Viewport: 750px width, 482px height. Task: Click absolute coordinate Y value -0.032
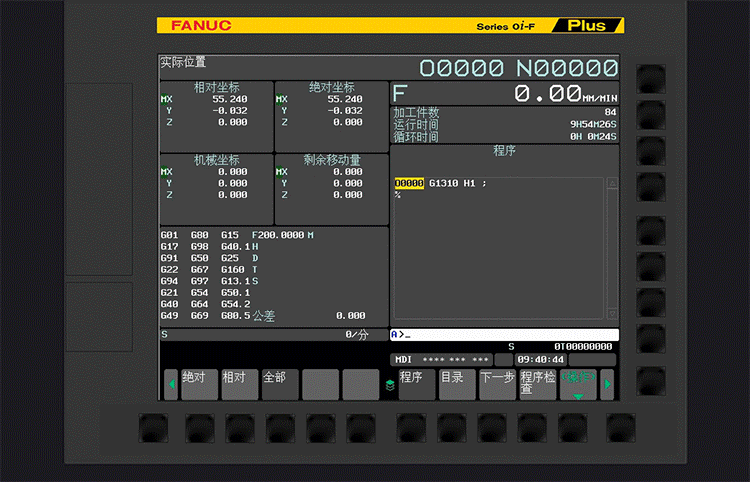pyautogui.click(x=345, y=110)
